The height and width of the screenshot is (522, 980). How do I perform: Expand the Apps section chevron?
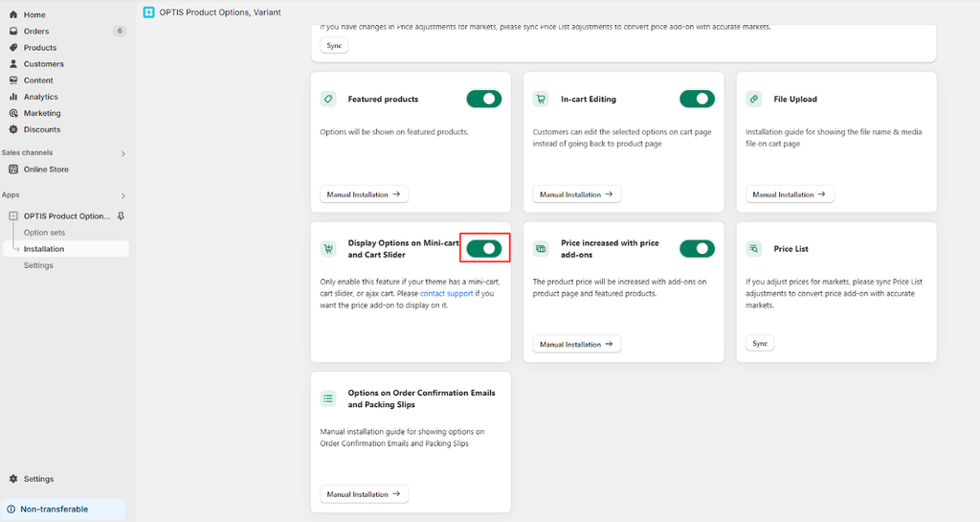tap(123, 195)
